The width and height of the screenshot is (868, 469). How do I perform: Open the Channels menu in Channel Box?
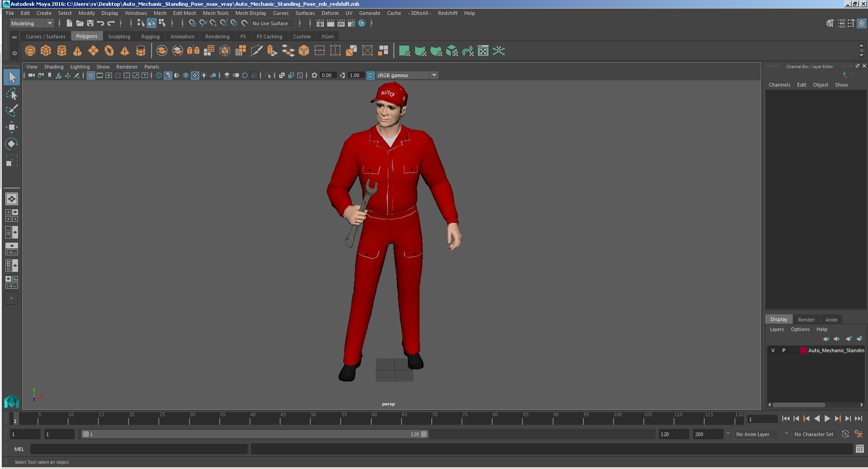[779, 85]
